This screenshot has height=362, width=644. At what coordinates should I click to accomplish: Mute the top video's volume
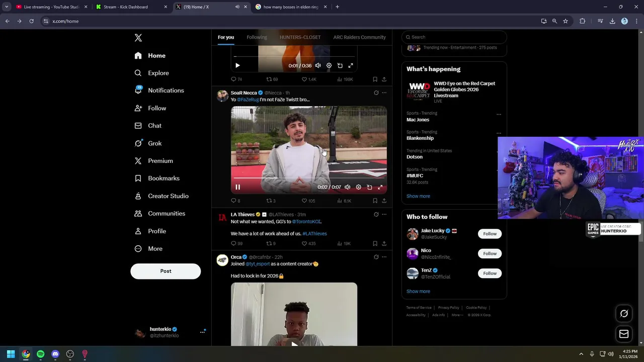point(318,65)
